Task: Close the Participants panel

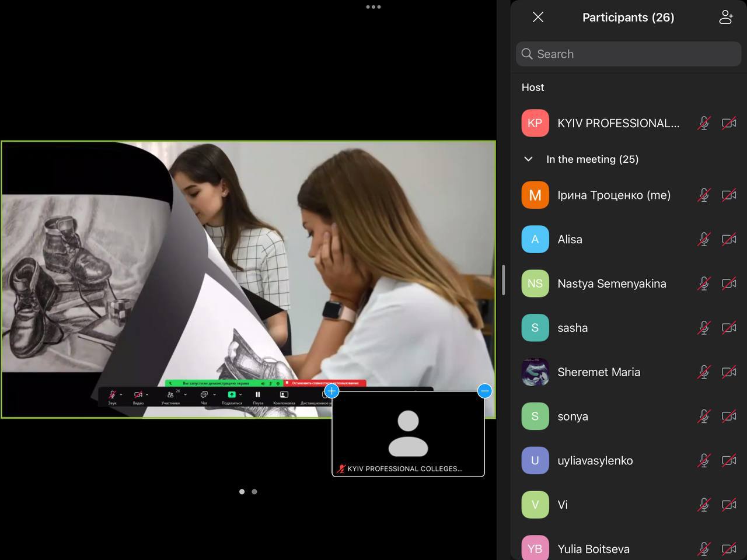Action: pyautogui.click(x=538, y=17)
